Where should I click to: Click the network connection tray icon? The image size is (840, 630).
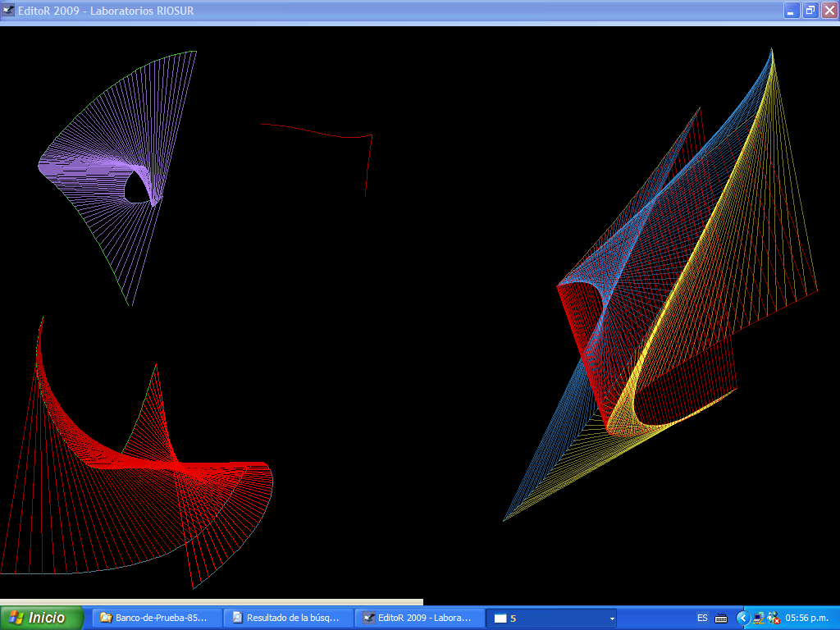759,618
